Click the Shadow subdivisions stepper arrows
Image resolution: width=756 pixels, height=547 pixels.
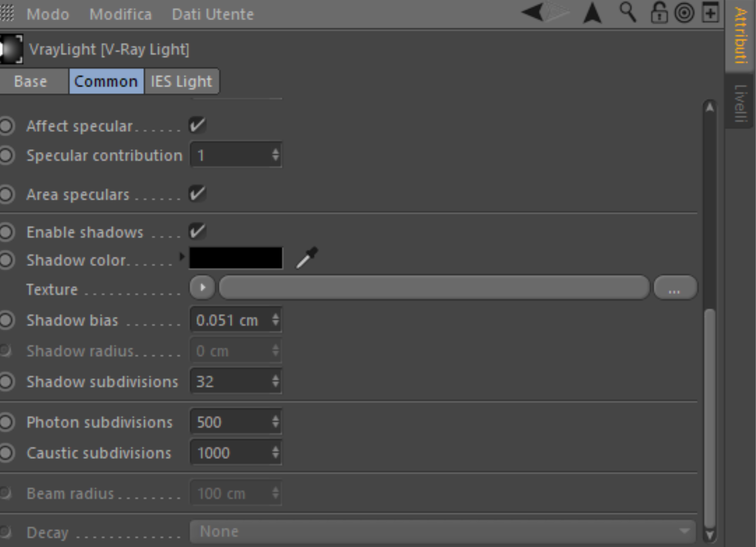pyautogui.click(x=275, y=382)
